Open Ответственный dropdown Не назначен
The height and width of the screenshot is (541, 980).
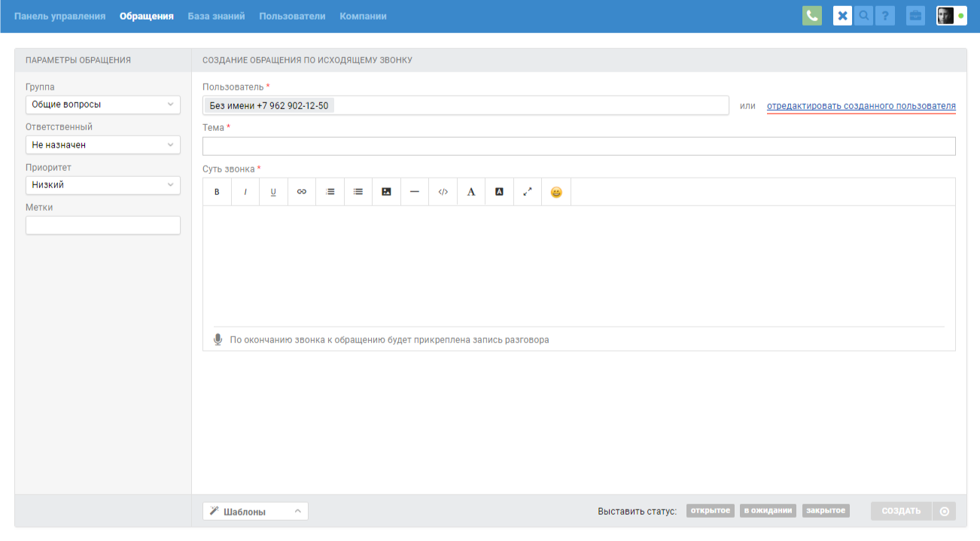(x=103, y=144)
